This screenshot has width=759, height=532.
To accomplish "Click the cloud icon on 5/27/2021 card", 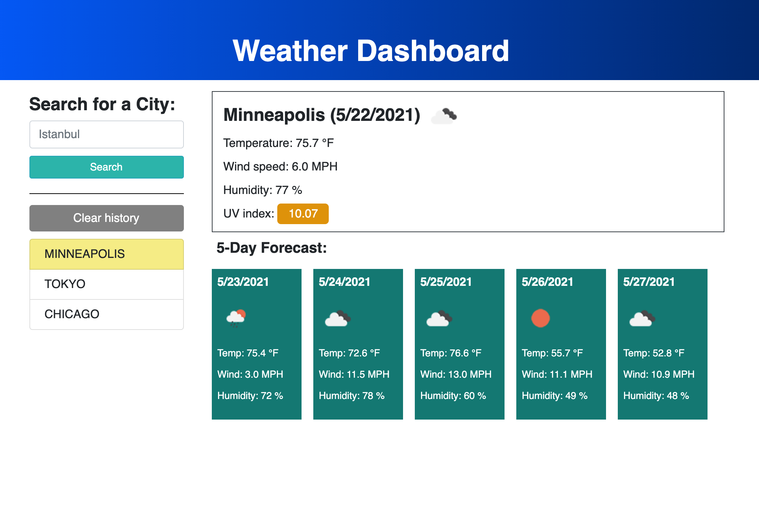I will pos(642,318).
